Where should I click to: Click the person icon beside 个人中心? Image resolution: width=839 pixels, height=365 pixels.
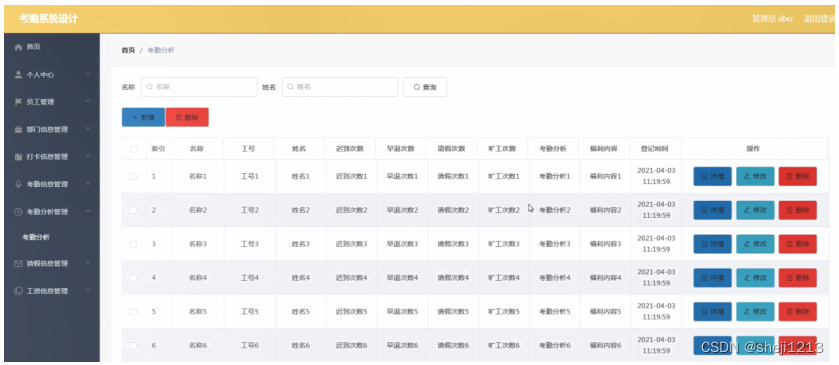point(18,74)
